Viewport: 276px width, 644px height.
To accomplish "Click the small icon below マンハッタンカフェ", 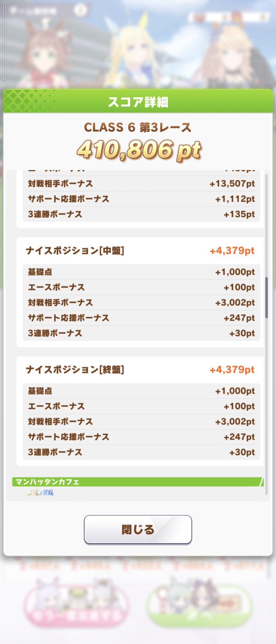I will tap(41, 493).
